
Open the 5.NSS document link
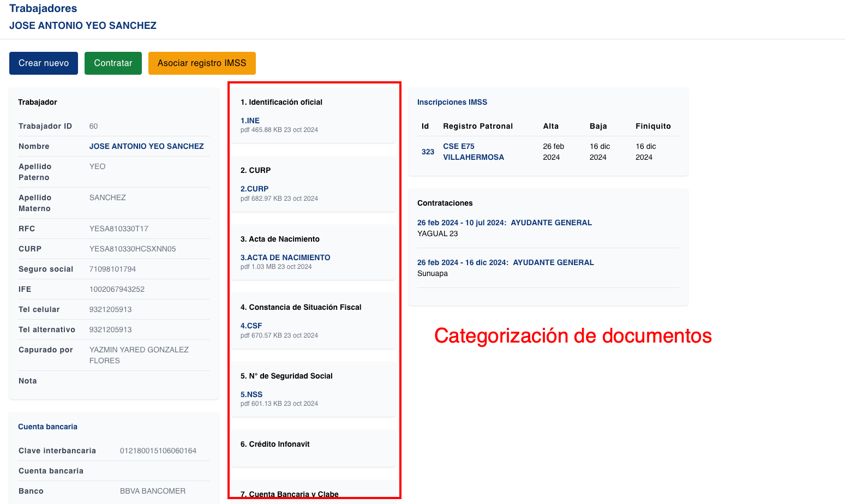(x=252, y=394)
